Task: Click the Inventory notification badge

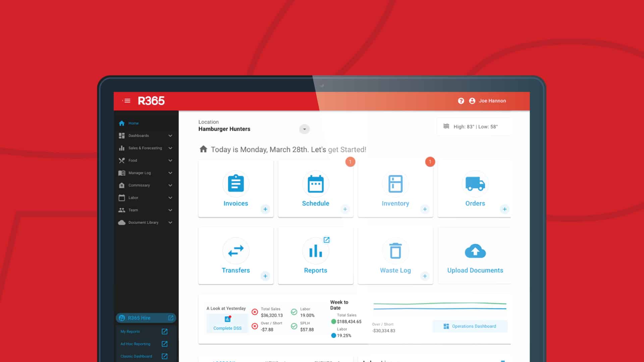Action: click(430, 162)
